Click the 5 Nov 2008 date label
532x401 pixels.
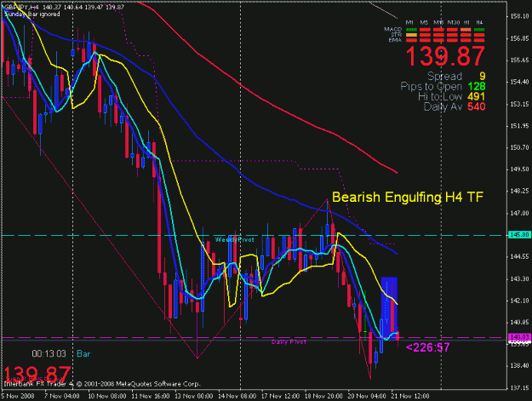18,396
